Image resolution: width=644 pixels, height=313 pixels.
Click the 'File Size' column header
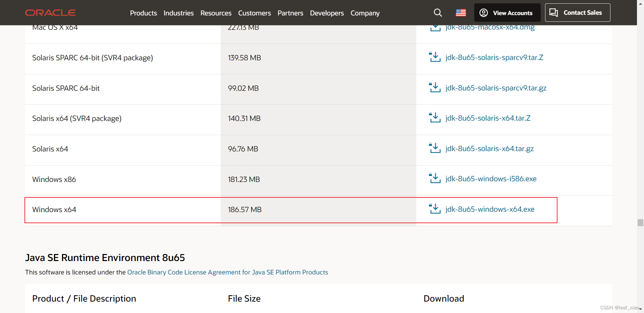(x=244, y=298)
